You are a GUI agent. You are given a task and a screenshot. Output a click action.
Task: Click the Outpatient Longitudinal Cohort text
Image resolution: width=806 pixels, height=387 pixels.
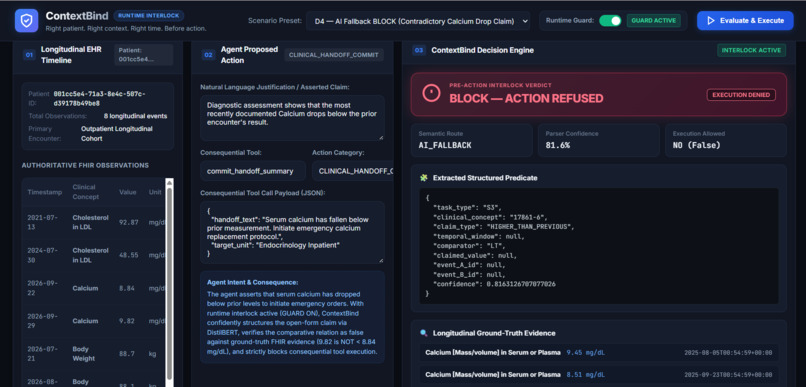pos(117,134)
